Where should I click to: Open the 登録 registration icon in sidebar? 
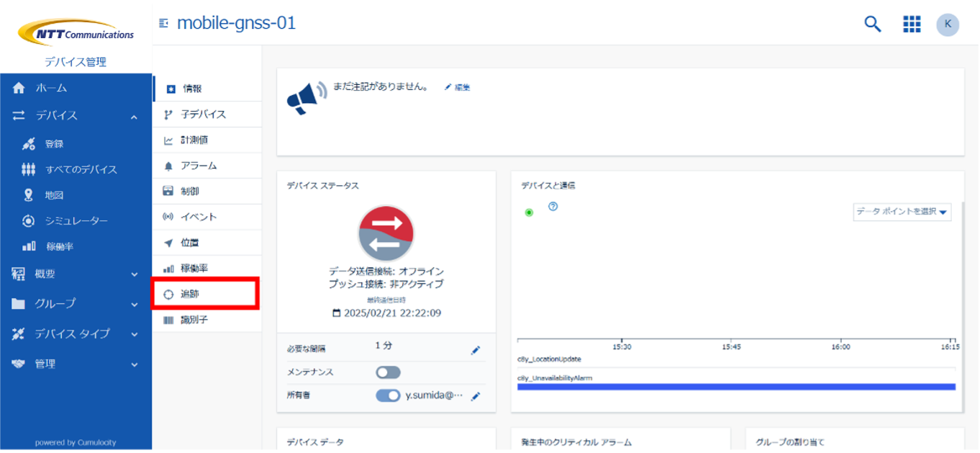click(30, 143)
